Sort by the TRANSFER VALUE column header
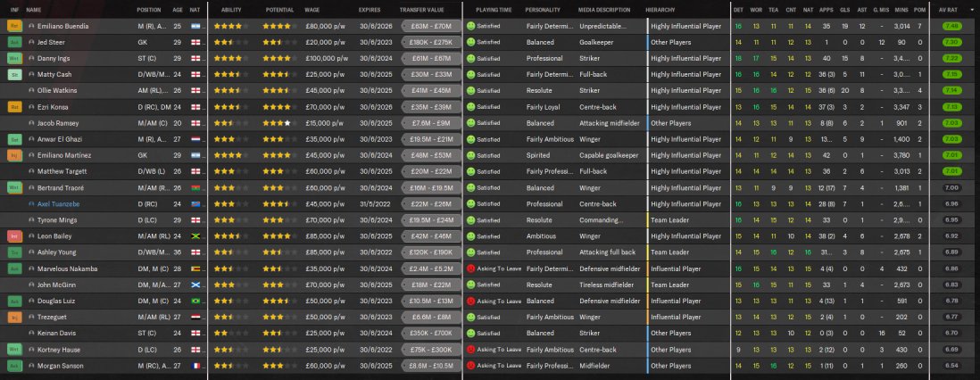The image size is (980, 380). tap(422, 10)
